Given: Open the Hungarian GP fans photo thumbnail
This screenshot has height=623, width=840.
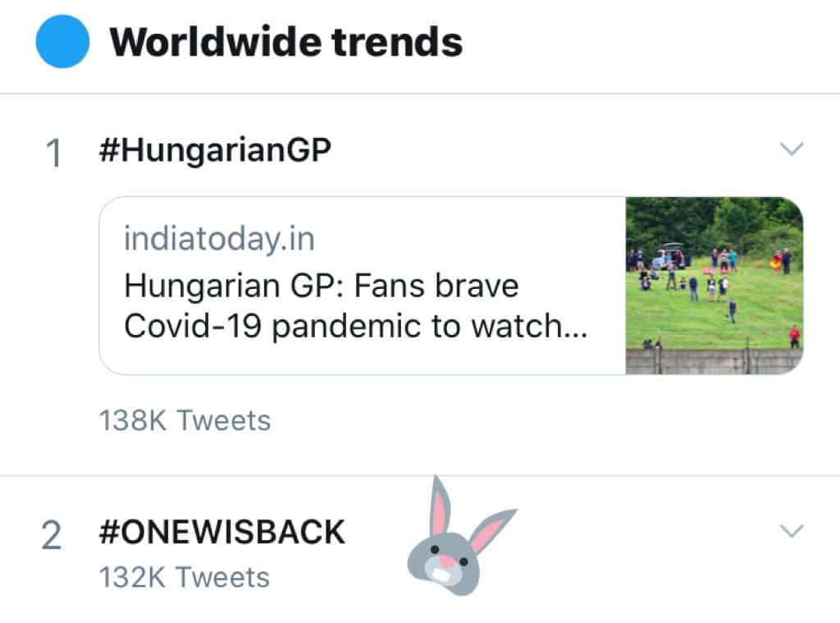Looking at the screenshot, I should 714,286.
